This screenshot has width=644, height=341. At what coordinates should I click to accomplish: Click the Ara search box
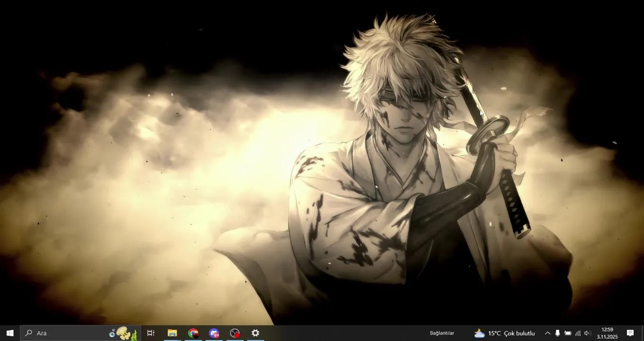pyautogui.click(x=80, y=333)
